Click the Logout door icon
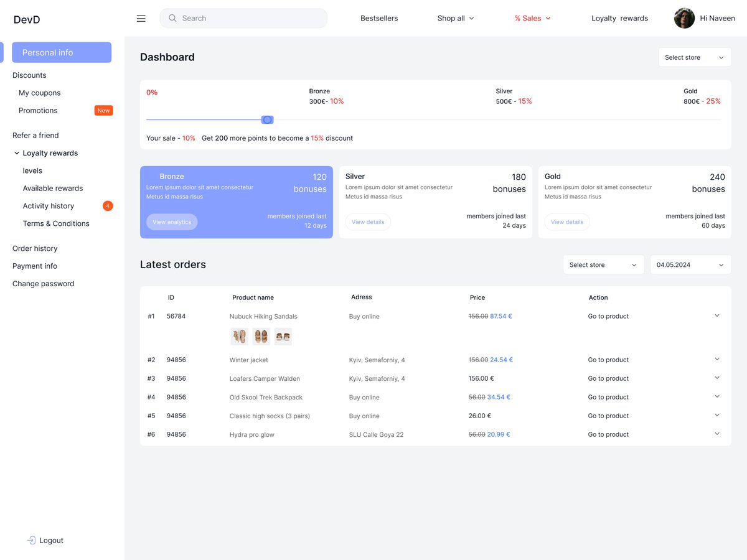 coord(31,540)
